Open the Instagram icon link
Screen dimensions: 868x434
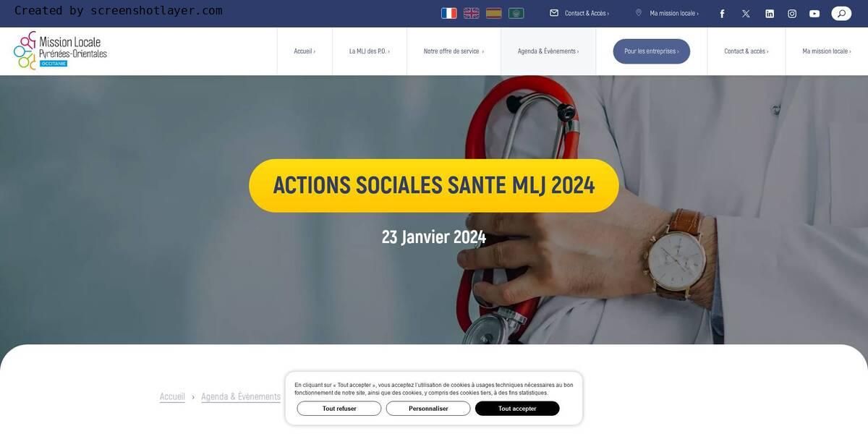point(792,13)
